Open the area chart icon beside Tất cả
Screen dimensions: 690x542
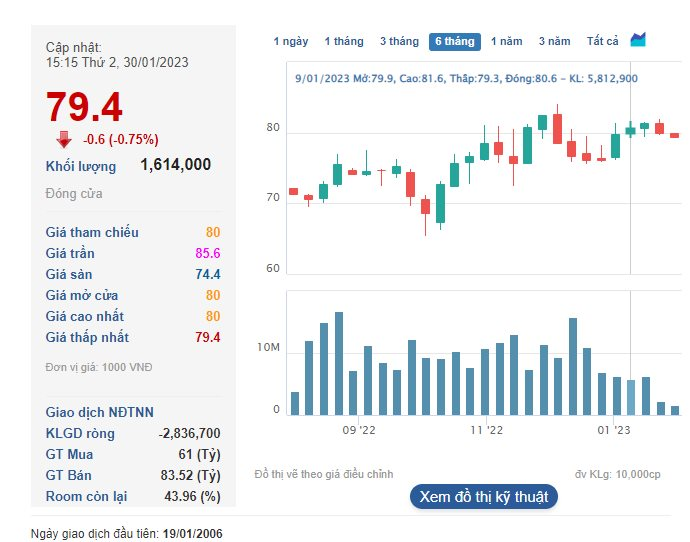pyautogui.click(x=638, y=40)
